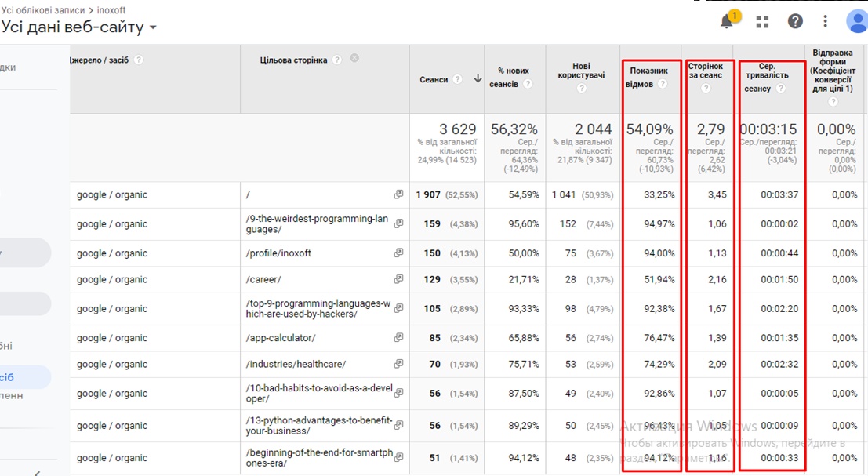
Task: Sort by the "Сторінок за сеанс" header
Action: pyautogui.click(x=705, y=71)
